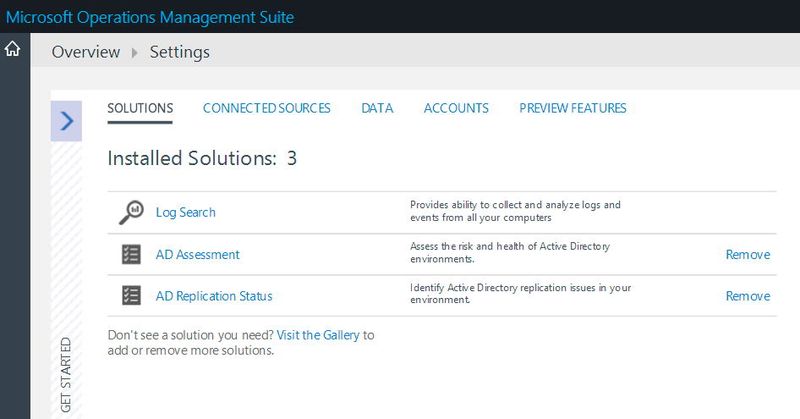Screen dimensions: 800x419
Task: Switch to the Connected Sources tab
Action: (x=266, y=108)
